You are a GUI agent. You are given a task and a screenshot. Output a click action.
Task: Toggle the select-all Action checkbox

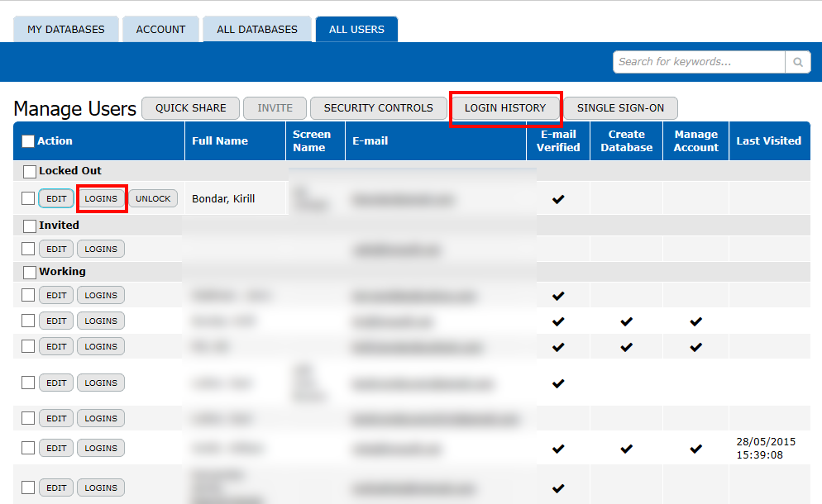click(28, 141)
